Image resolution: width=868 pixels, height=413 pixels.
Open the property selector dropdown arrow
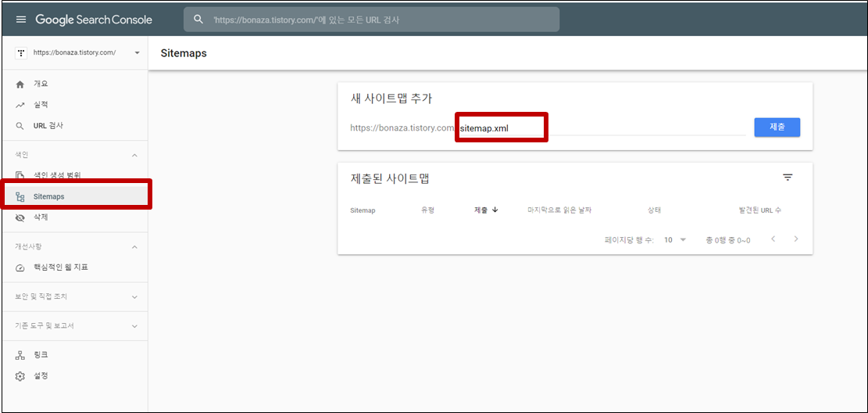(x=137, y=53)
